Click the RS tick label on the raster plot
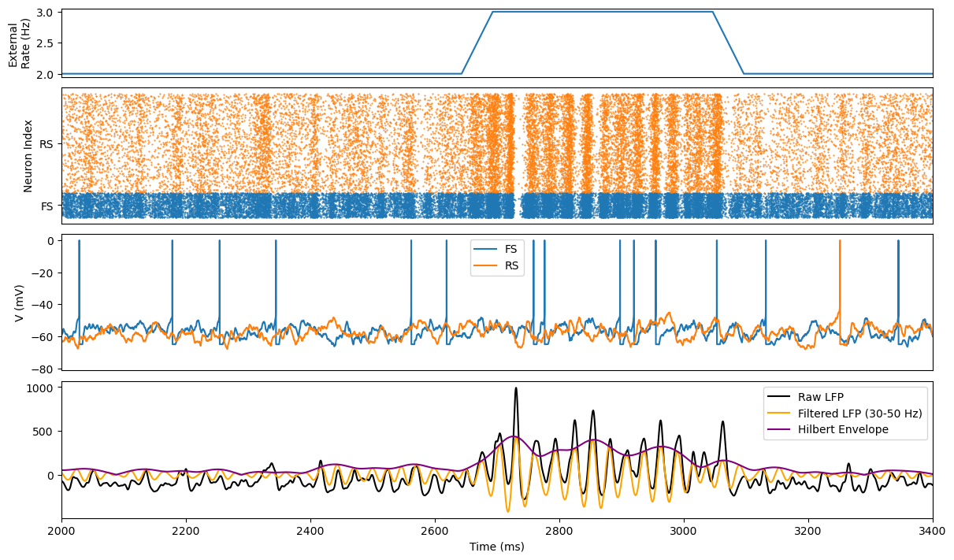This screenshot has height=560, width=954. 46,144
